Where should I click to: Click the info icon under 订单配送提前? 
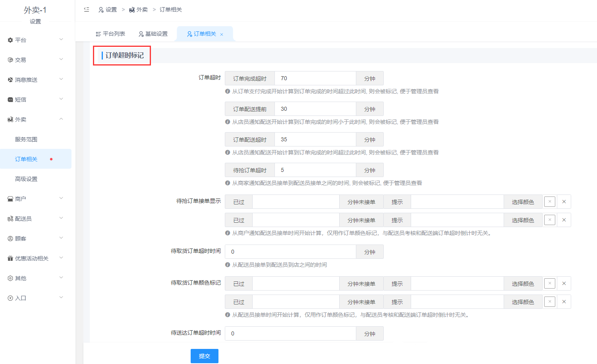(x=228, y=122)
